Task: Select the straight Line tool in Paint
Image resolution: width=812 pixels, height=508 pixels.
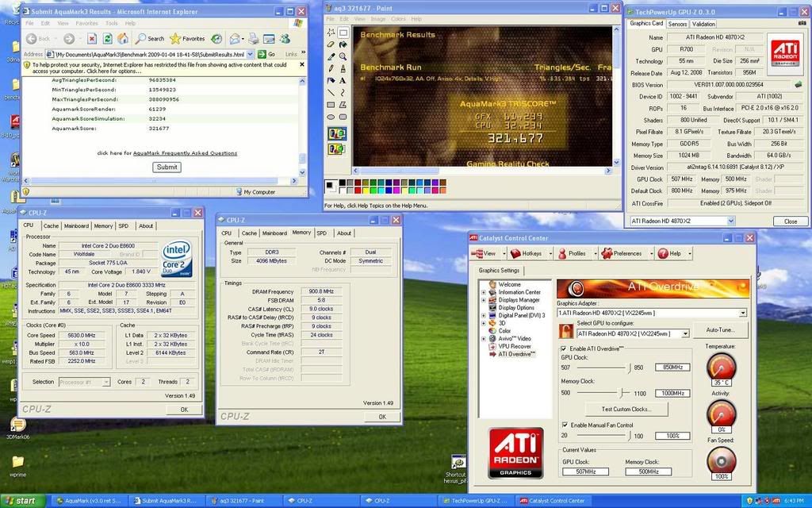Action: tap(331, 93)
